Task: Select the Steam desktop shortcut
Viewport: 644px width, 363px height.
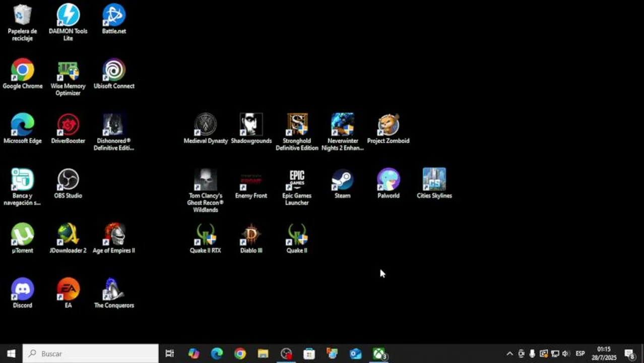Action: (343, 184)
